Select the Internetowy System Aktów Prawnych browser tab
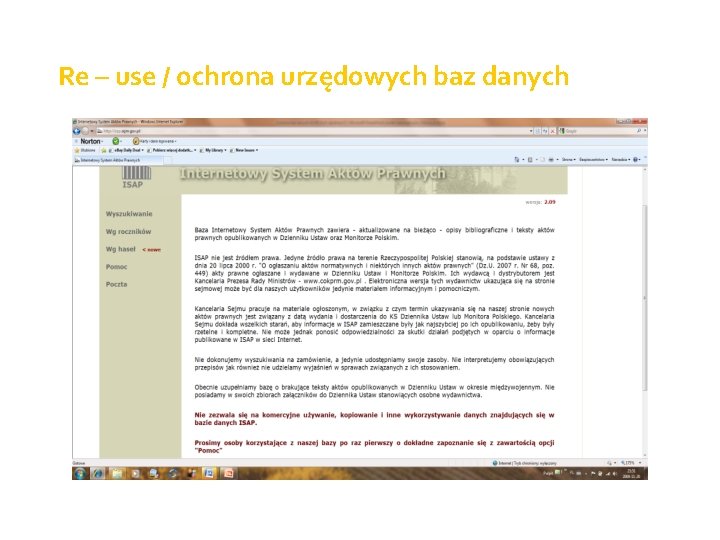Viewport: 720px width, 540px height. [x=118, y=160]
